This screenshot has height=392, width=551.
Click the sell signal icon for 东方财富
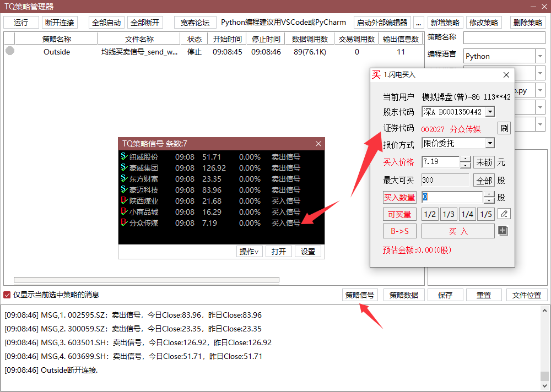point(123,179)
